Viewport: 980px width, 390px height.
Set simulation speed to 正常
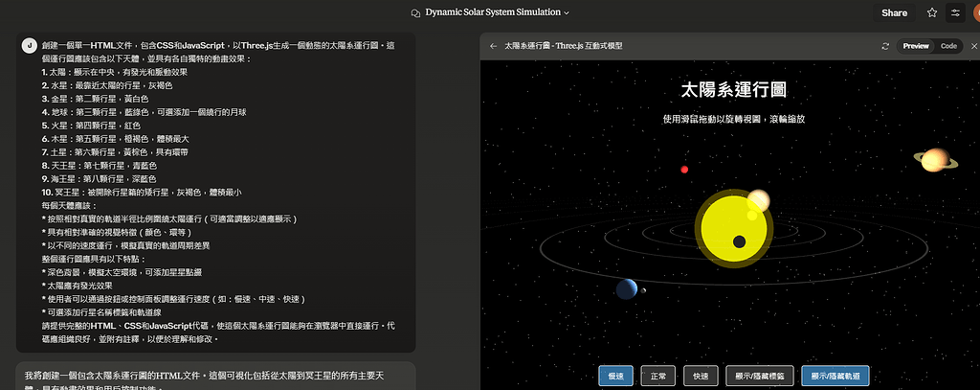pyautogui.click(x=658, y=377)
